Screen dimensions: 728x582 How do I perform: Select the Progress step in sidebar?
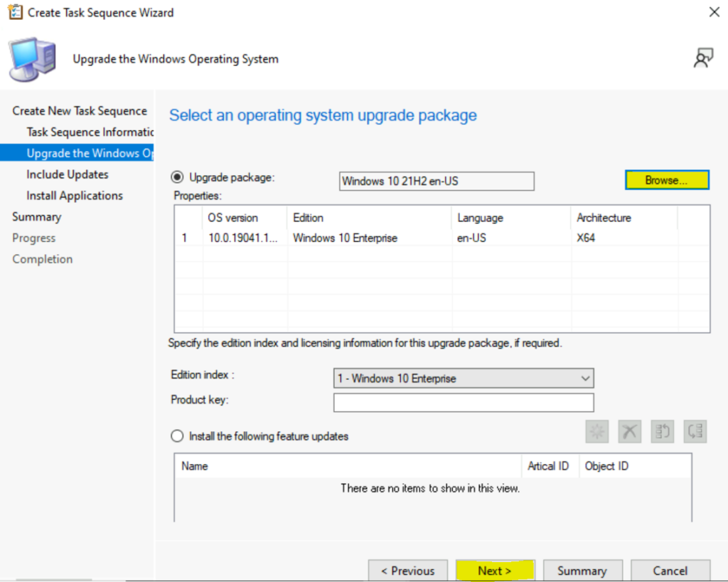34,238
